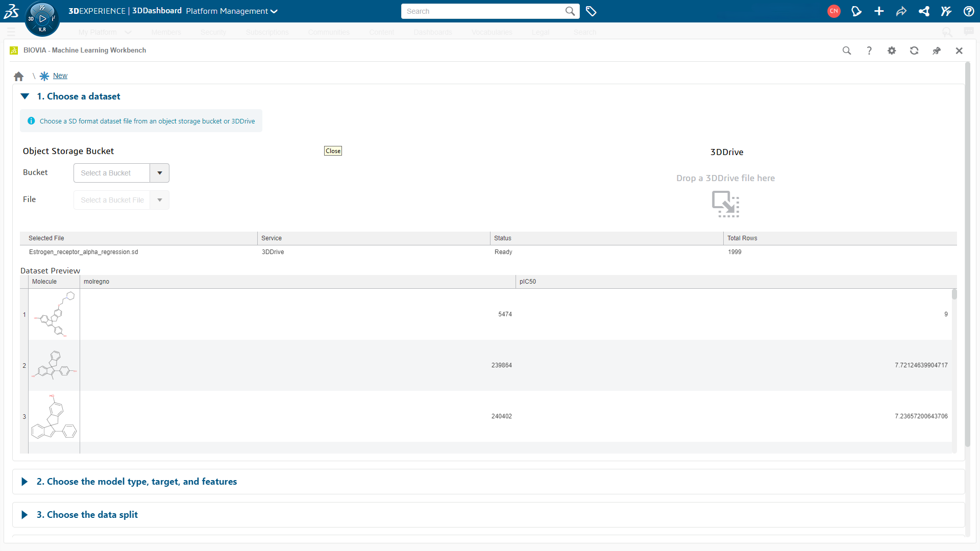
Task: Open the Platform Management dropdown
Action: coord(275,11)
